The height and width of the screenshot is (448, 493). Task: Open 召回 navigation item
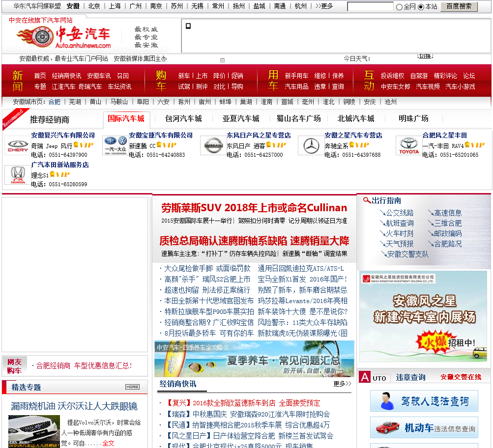click(122, 76)
